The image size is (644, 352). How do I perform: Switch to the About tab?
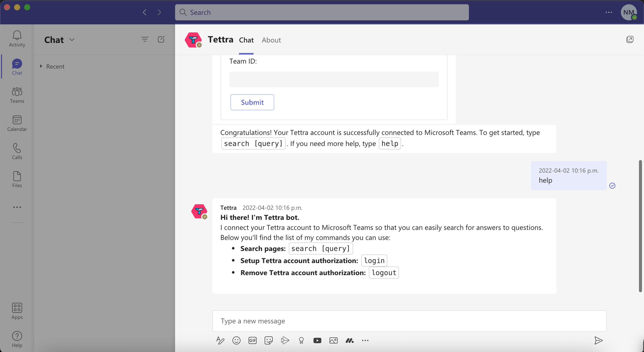coord(271,40)
